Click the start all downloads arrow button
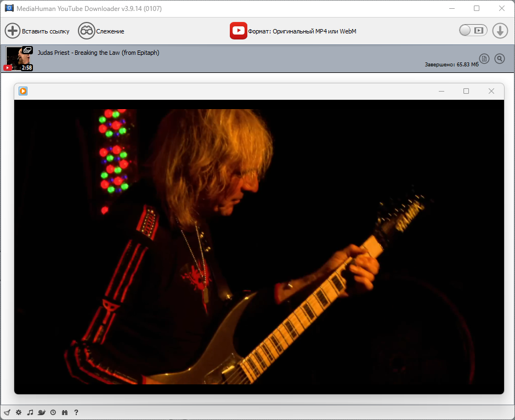This screenshot has width=515, height=420. click(x=500, y=31)
